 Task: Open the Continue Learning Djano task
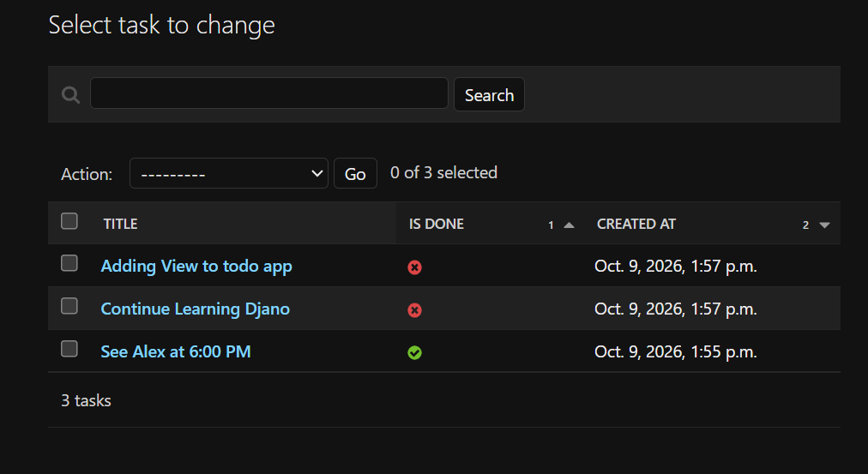[196, 309]
